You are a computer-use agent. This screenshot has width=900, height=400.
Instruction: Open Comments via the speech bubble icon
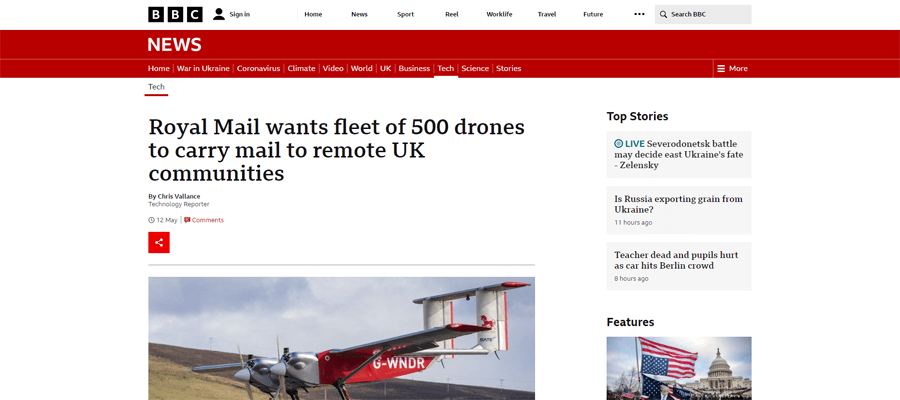click(187, 220)
